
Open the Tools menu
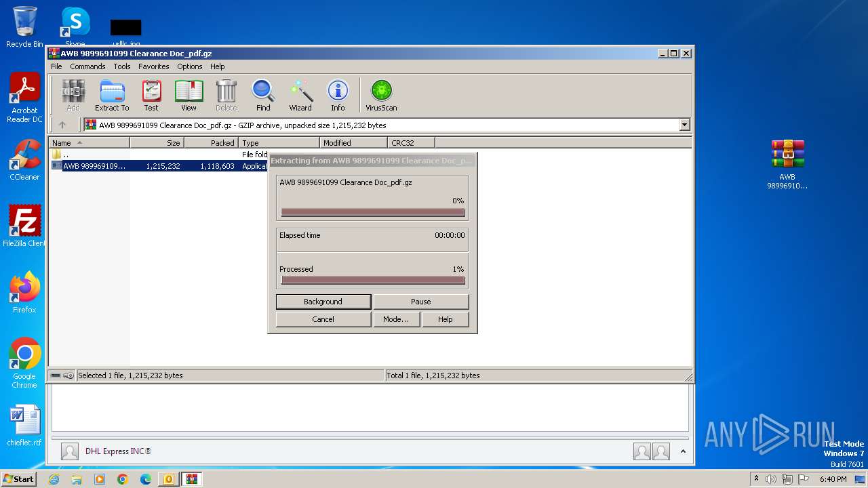(122, 66)
